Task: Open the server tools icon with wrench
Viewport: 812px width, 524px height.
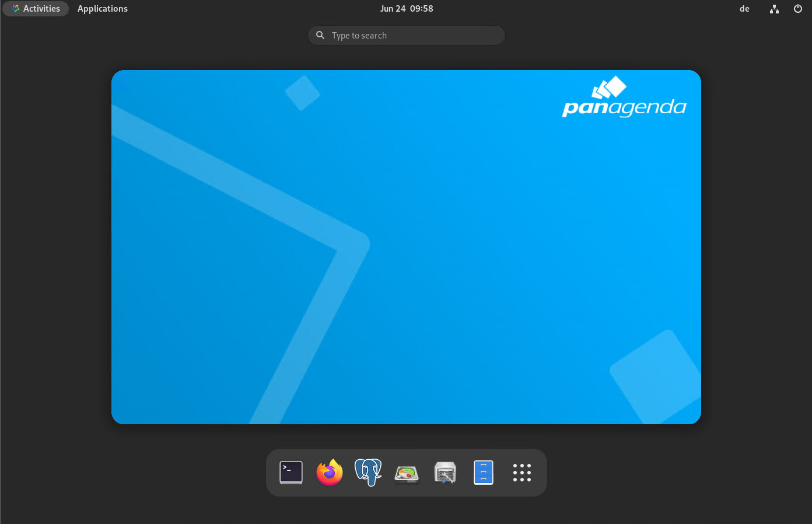Action: click(445, 473)
